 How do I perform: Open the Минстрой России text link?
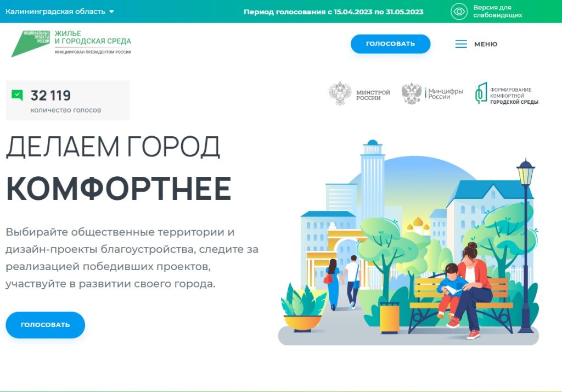coord(373,94)
